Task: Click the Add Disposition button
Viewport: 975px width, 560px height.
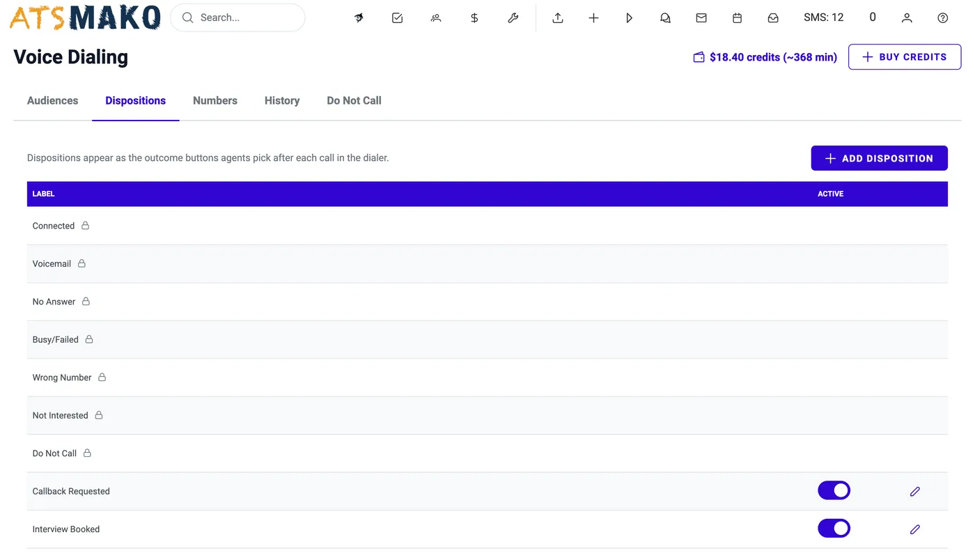Action: (x=879, y=158)
